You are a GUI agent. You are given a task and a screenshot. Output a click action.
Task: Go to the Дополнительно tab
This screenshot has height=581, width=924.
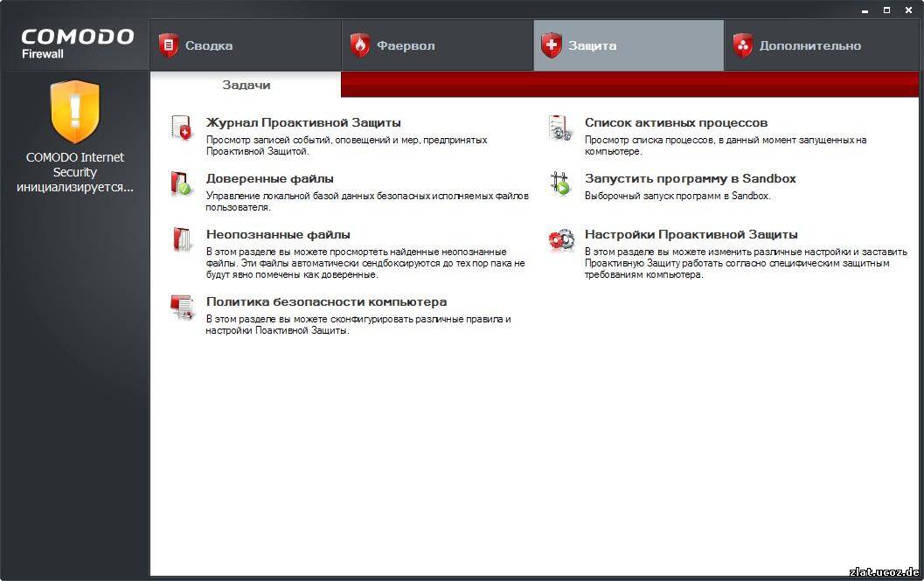pyautogui.click(x=822, y=45)
